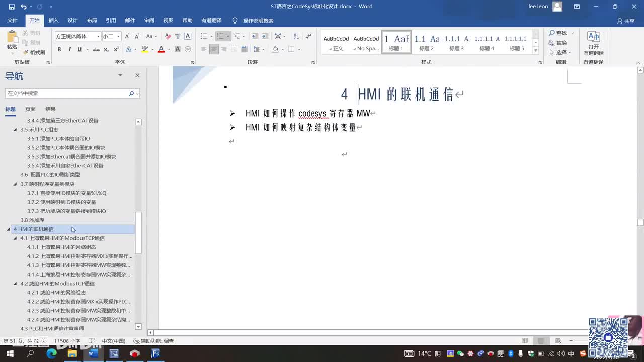Screen dimensions: 644x362
Task: Click the phonetic guide (拼音) icon
Action: tap(178, 36)
